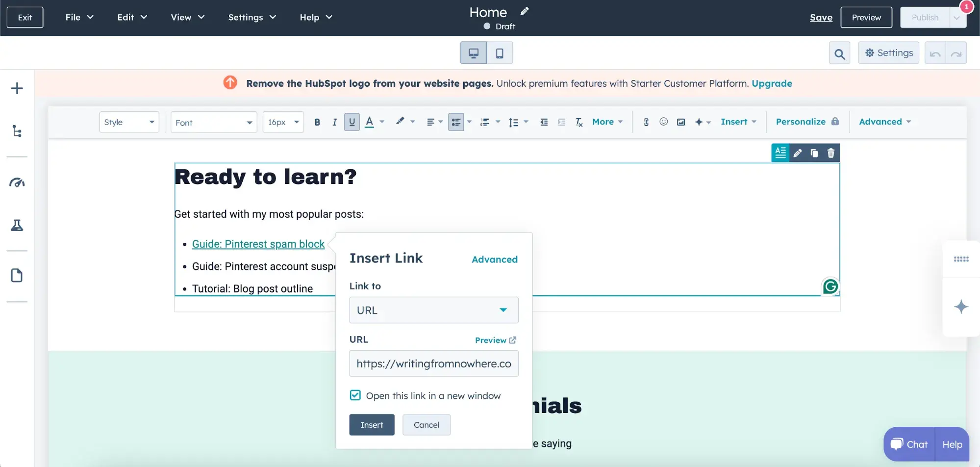The height and width of the screenshot is (467, 980).
Task: Open the View menu
Action: pyautogui.click(x=188, y=17)
